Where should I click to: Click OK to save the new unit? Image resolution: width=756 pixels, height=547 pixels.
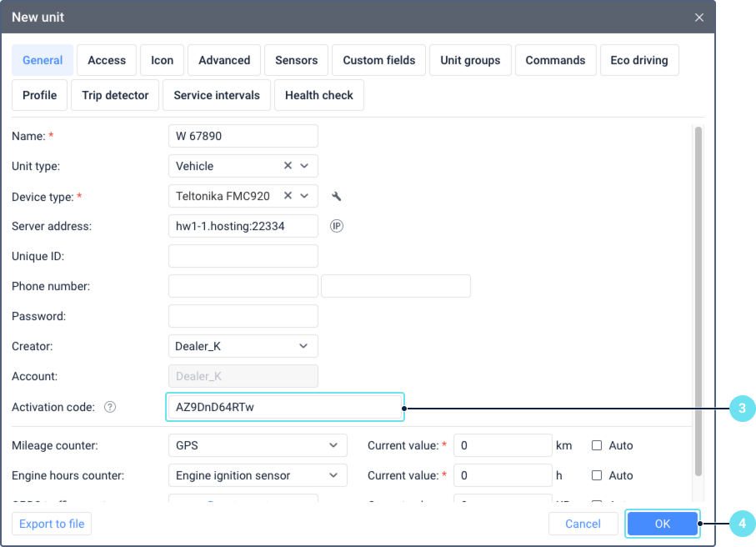(x=663, y=524)
